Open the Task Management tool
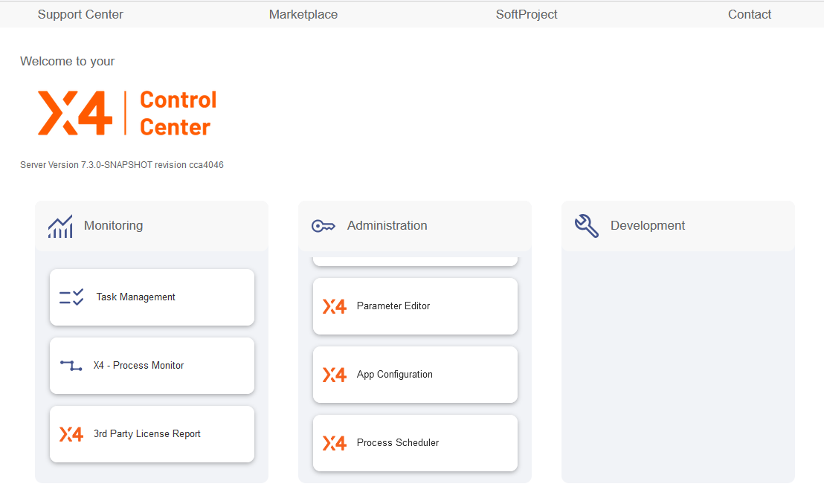This screenshot has height=504, width=824. 152,297
